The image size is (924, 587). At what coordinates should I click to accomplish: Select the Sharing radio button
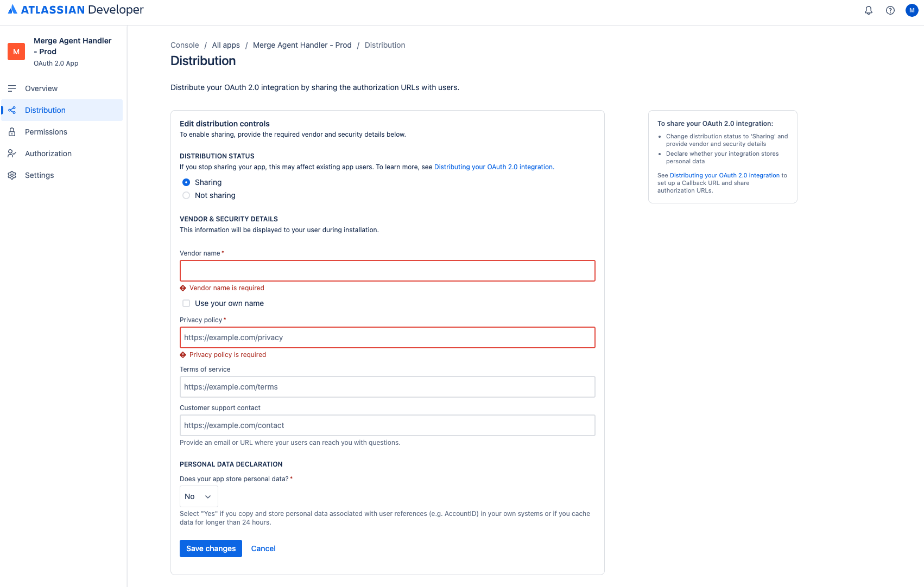pos(186,182)
